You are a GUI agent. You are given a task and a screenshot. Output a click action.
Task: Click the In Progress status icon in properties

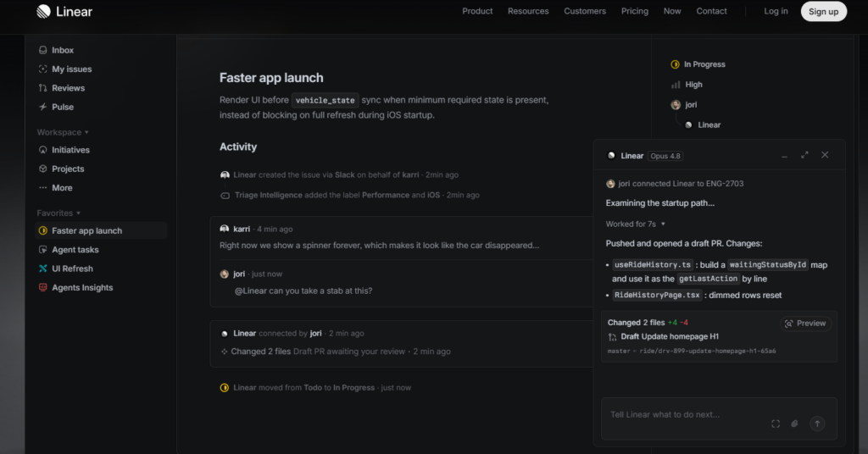pyautogui.click(x=675, y=64)
